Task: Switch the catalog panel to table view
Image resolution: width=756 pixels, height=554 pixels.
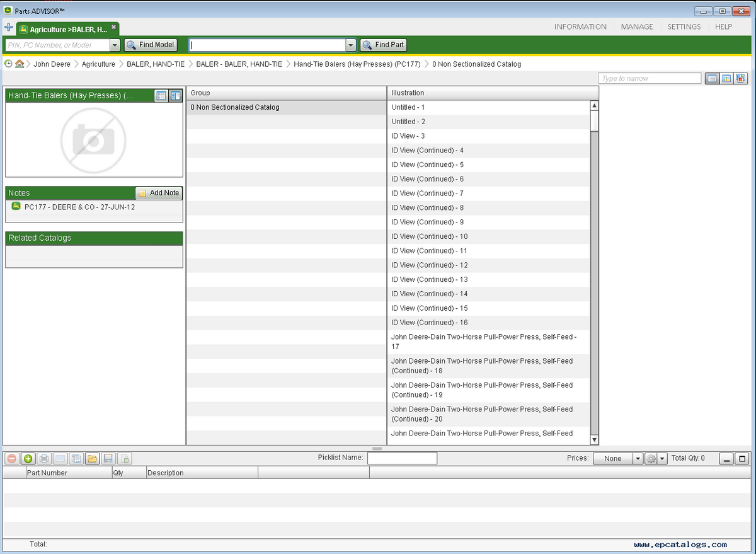Action: coord(161,96)
